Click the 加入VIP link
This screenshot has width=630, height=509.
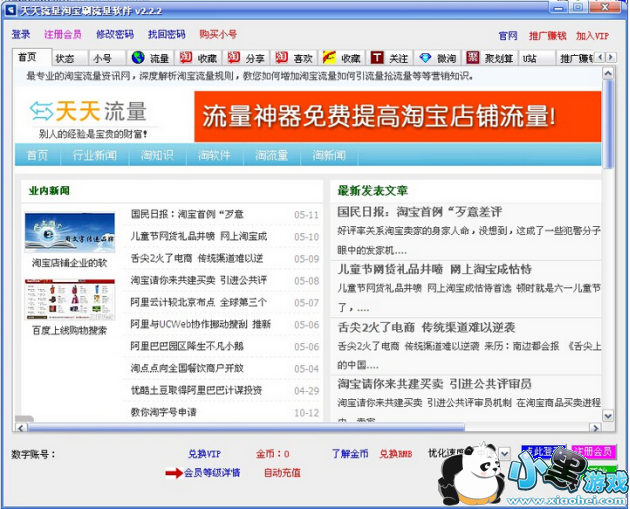coord(592,35)
